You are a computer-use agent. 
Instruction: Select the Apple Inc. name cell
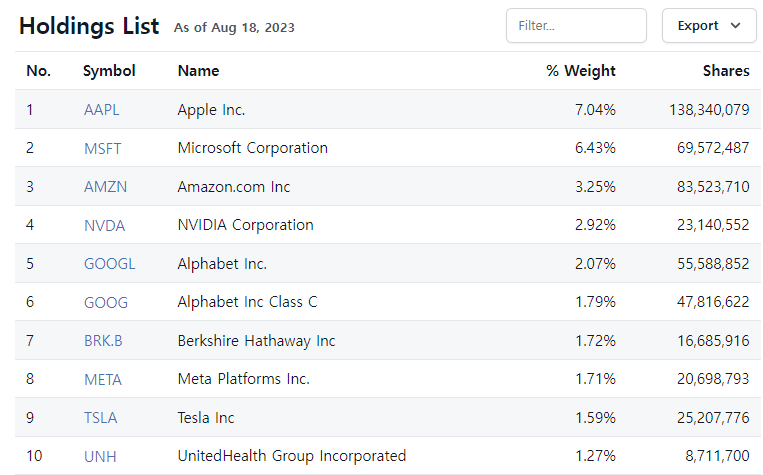point(211,110)
